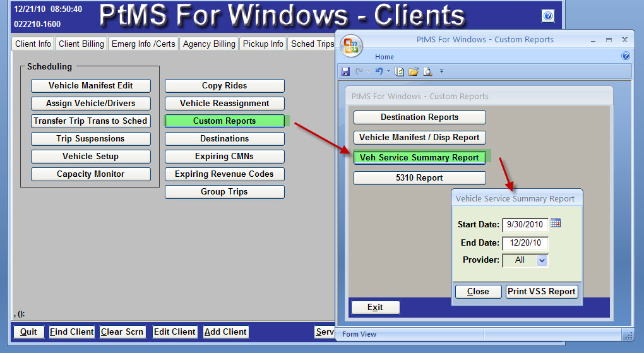Select the Agency Billing tab
This screenshot has height=353, width=644.
click(x=209, y=44)
